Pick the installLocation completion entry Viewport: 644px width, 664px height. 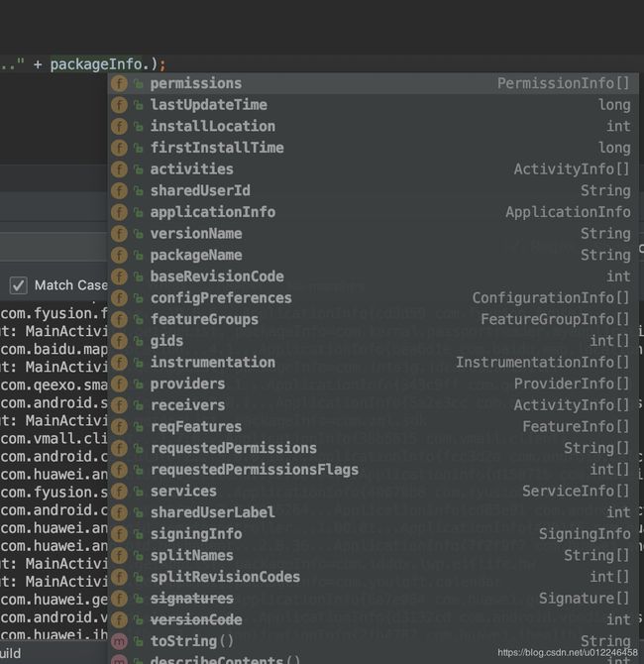pyautogui.click(x=373, y=126)
